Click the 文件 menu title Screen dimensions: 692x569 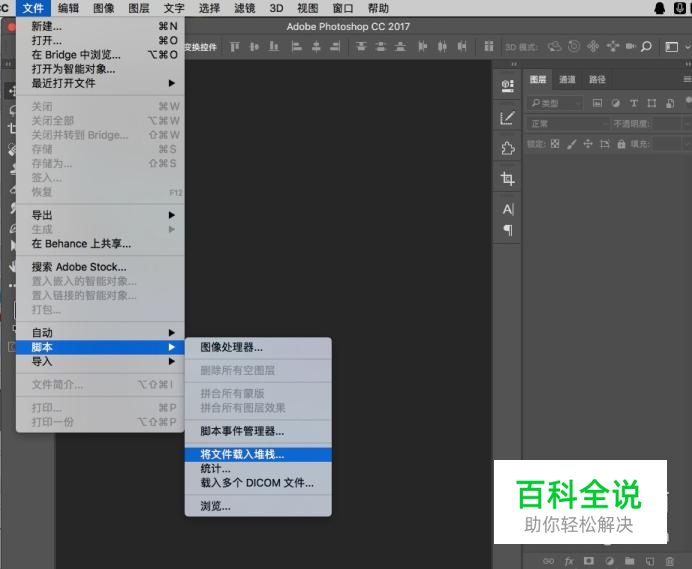tap(33, 8)
